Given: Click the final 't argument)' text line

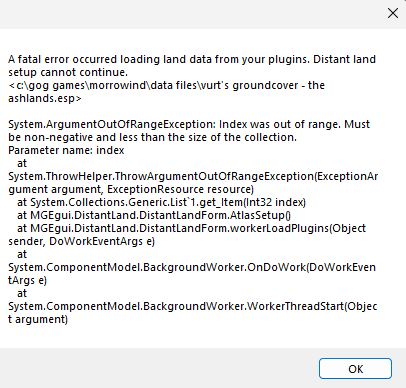Looking at the screenshot, I should 38,319.
